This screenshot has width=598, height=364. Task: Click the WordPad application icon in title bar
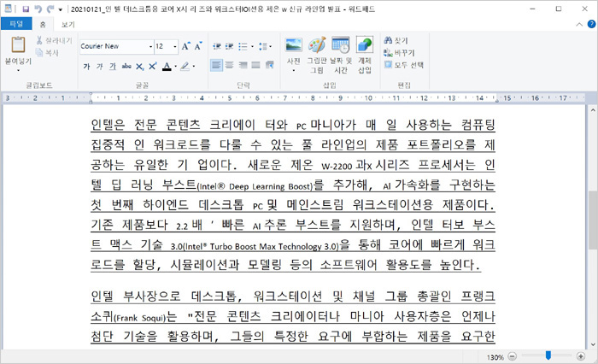point(8,9)
